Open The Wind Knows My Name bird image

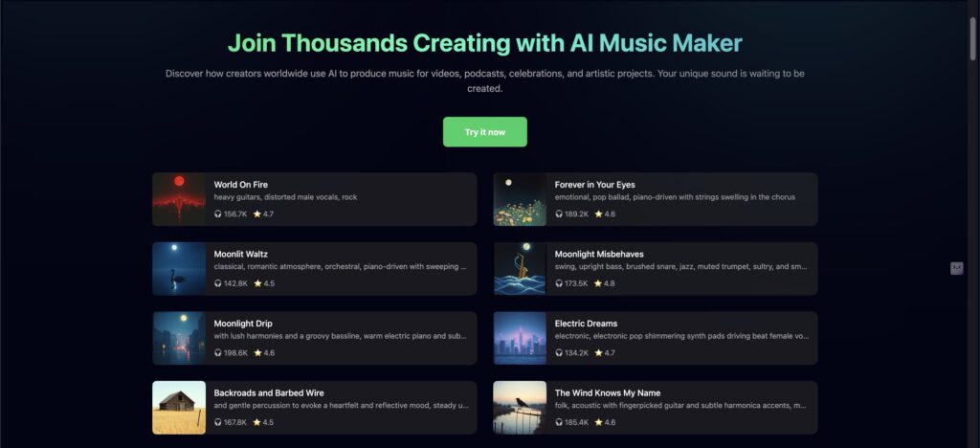pos(520,408)
